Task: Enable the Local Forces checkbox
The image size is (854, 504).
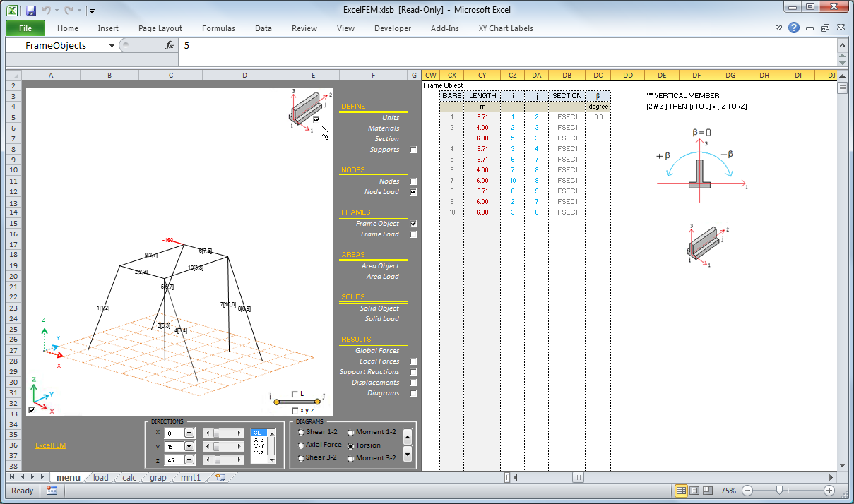Action: [413, 361]
